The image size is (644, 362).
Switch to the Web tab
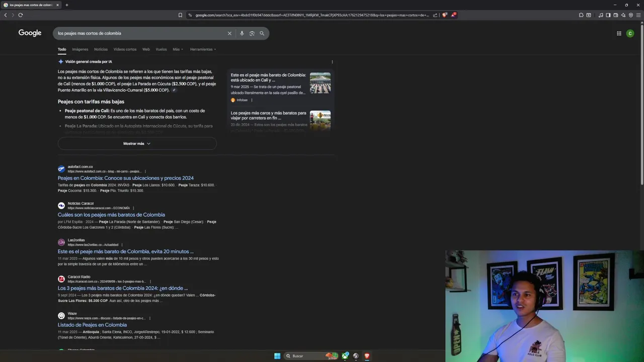click(x=146, y=49)
